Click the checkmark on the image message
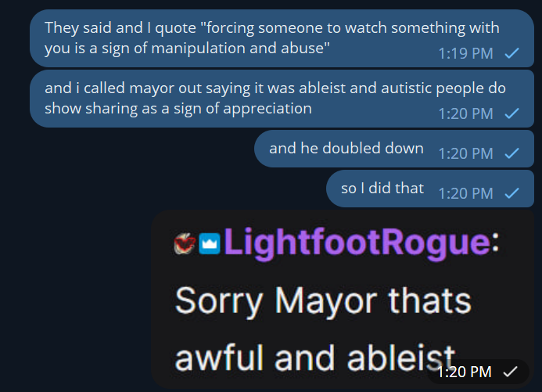The height and width of the screenshot is (392, 542). point(510,372)
